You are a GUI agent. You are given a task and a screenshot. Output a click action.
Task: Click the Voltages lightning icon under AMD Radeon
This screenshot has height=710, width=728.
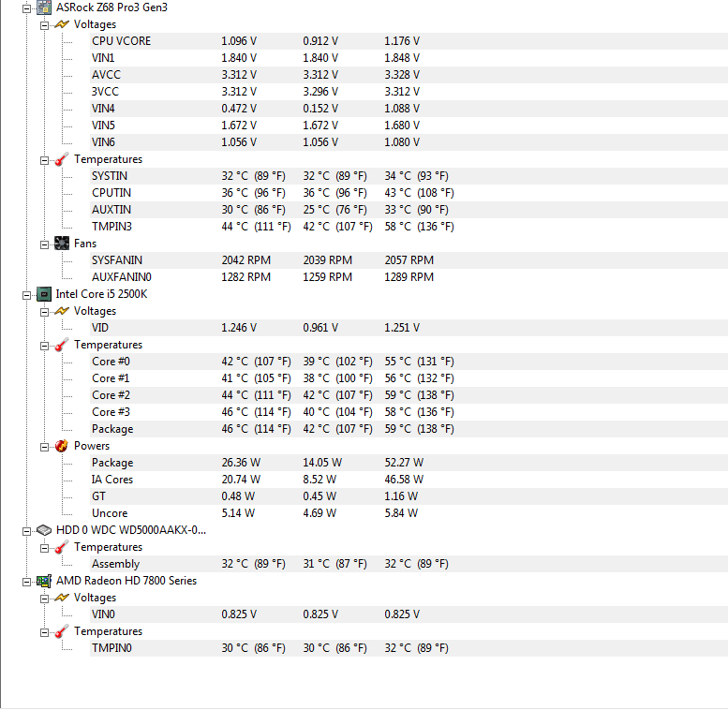(62, 598)
